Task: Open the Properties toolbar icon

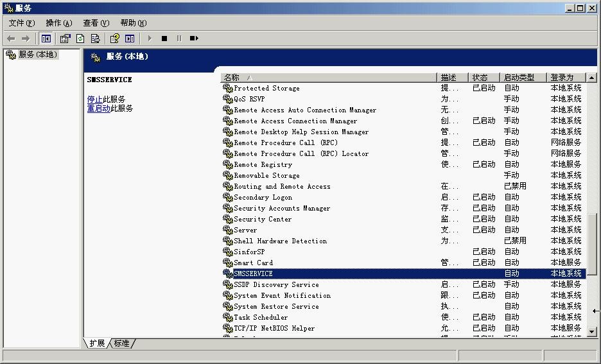Action: point(65,39)
